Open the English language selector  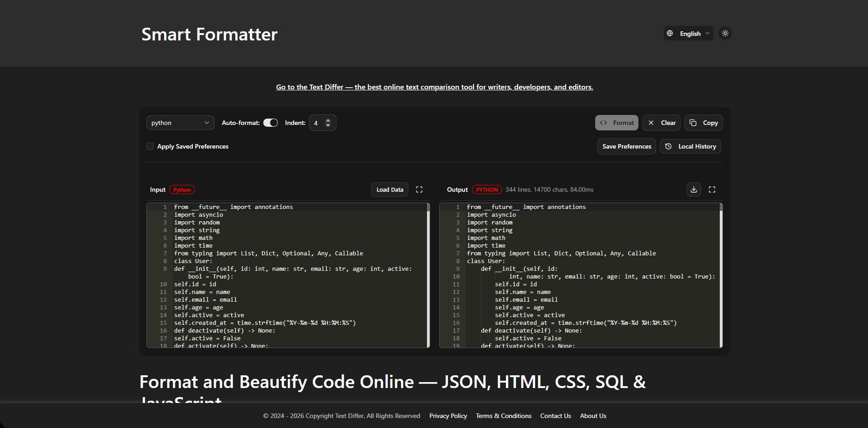coord(688,33)
